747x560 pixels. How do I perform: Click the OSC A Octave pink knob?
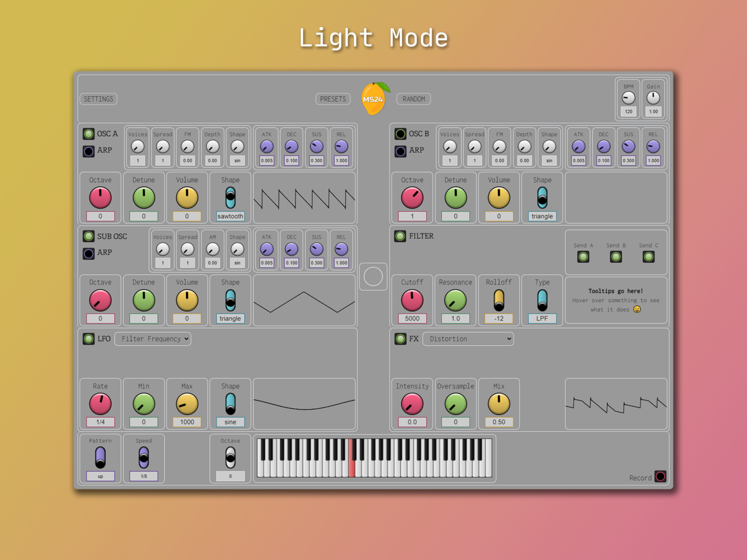click(100, 198)
